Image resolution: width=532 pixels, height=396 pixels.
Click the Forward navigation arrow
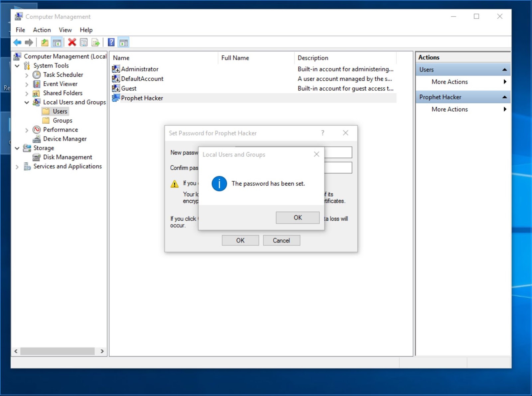coord(29,42)
